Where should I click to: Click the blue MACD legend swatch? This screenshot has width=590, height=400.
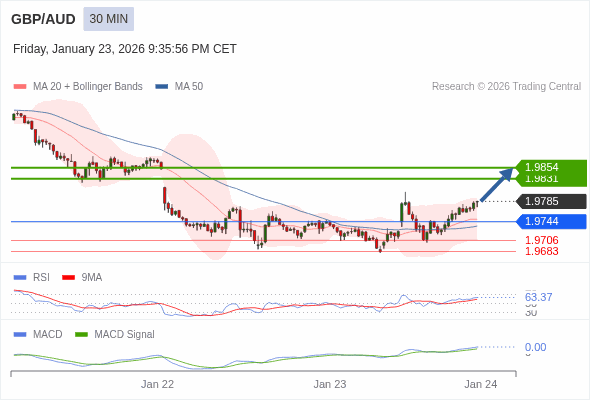(x=20, y=335)
